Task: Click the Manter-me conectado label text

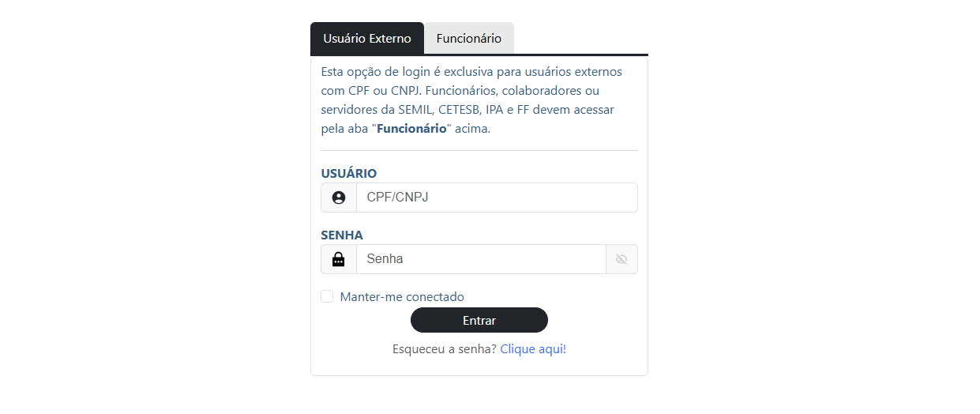Action: (x=402, y=297)
